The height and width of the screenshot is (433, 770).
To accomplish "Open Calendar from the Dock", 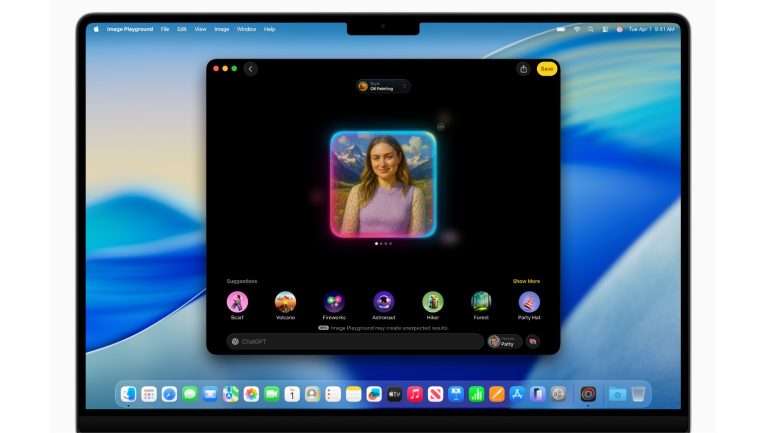I will point(292,394).
